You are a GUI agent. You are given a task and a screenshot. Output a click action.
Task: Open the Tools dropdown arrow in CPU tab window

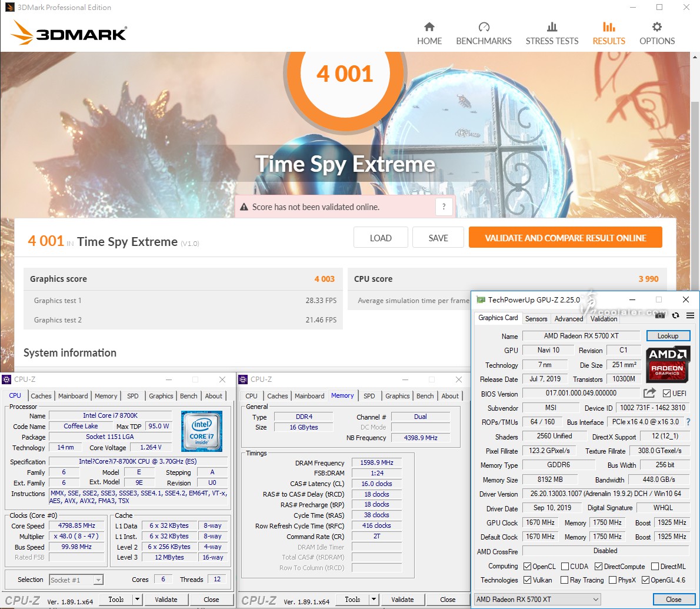click(x=137, y=599)
